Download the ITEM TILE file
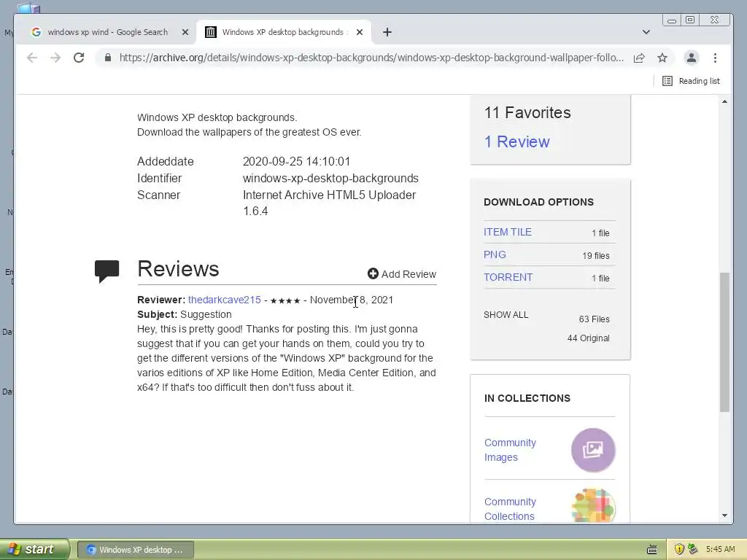Image resolution: width=747 pixels, height=560 pixels. pos(508,232)
